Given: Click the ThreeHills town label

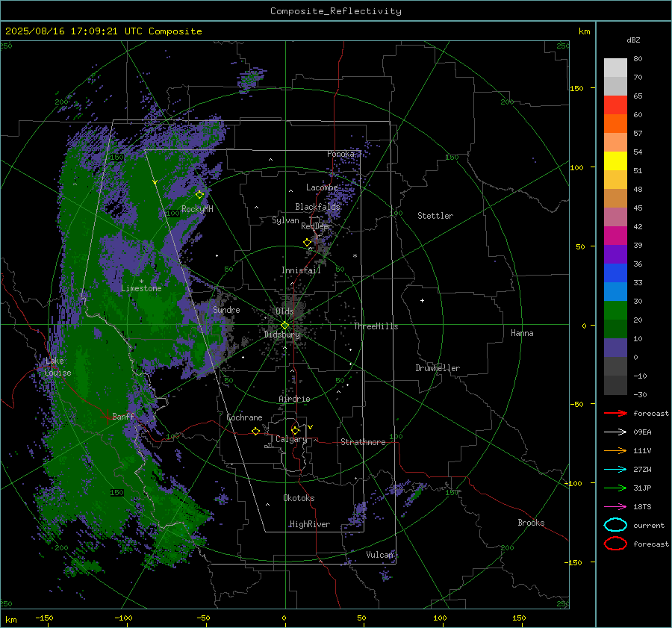Looking at the screenshot, I should point(376,326).
